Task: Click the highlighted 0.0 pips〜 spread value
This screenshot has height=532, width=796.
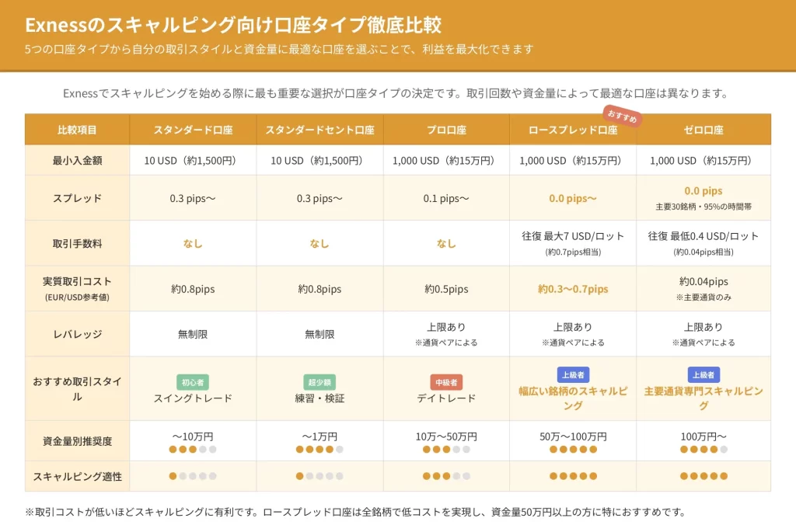Action: [x=573, y=198]
